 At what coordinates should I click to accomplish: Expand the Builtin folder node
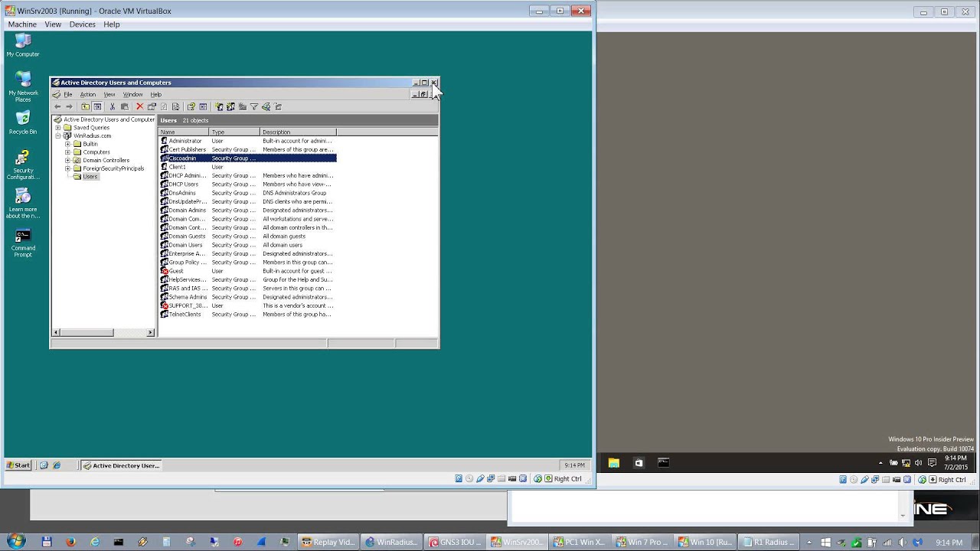point(67,144)
